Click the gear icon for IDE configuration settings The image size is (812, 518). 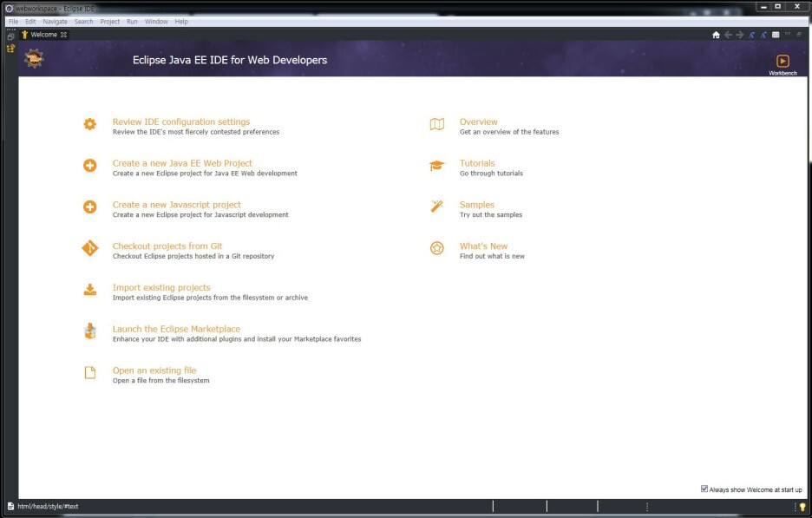[90, 124]
